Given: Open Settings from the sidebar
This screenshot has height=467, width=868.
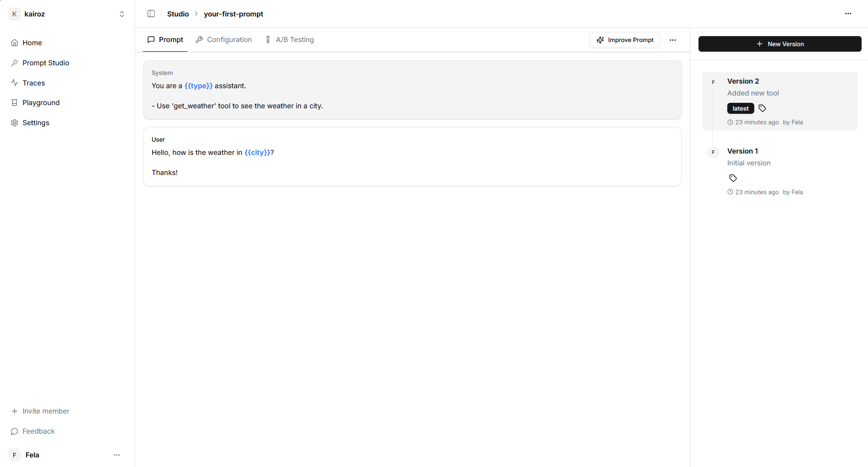Looking at the screenshot, I should 36,123.
